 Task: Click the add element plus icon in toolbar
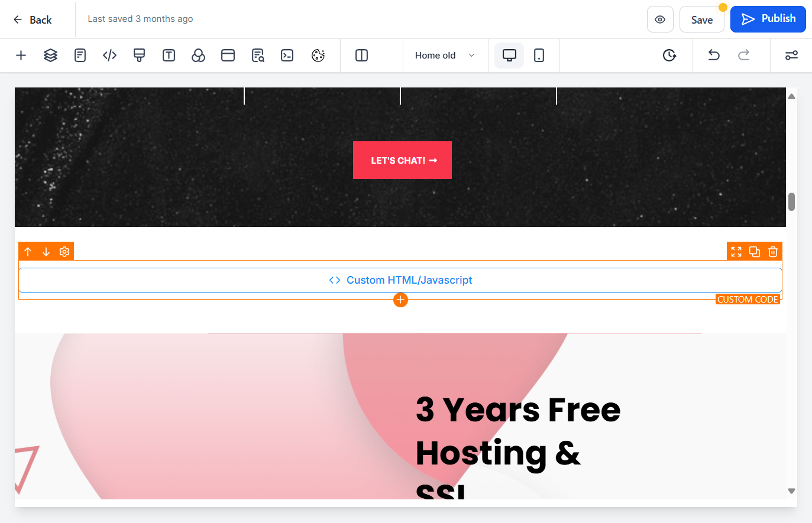pyautogui.click(x=21, y=56)
